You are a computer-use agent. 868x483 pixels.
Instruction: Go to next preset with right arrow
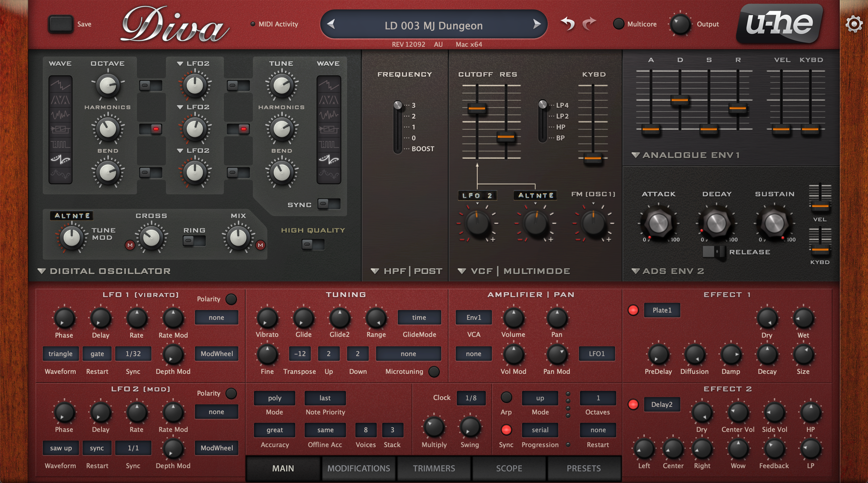(x=537, y=24)
